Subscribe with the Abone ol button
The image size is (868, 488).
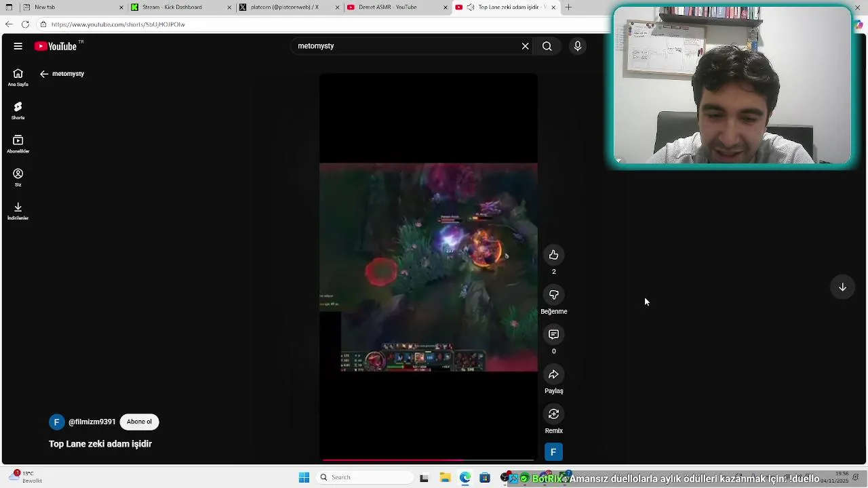pos(139,422)
